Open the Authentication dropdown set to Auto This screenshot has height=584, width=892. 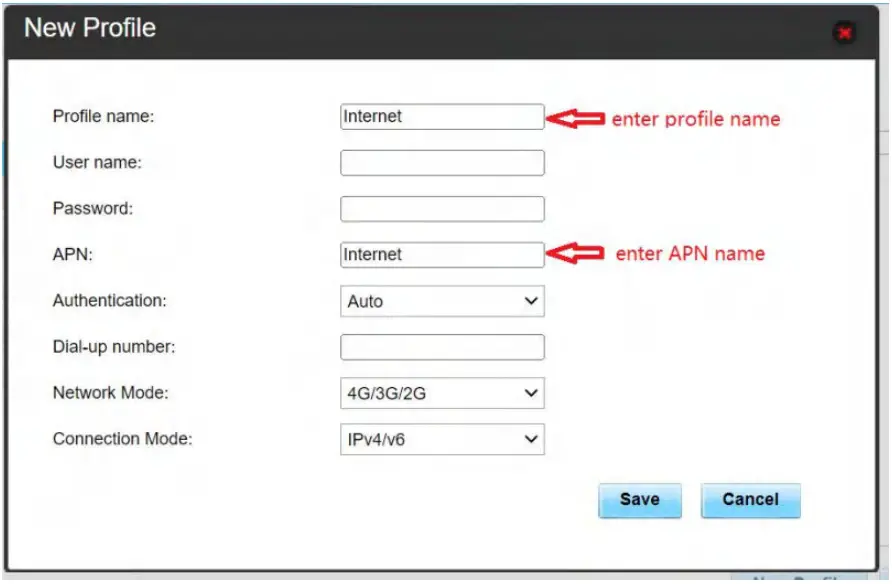tap(442, 301)
